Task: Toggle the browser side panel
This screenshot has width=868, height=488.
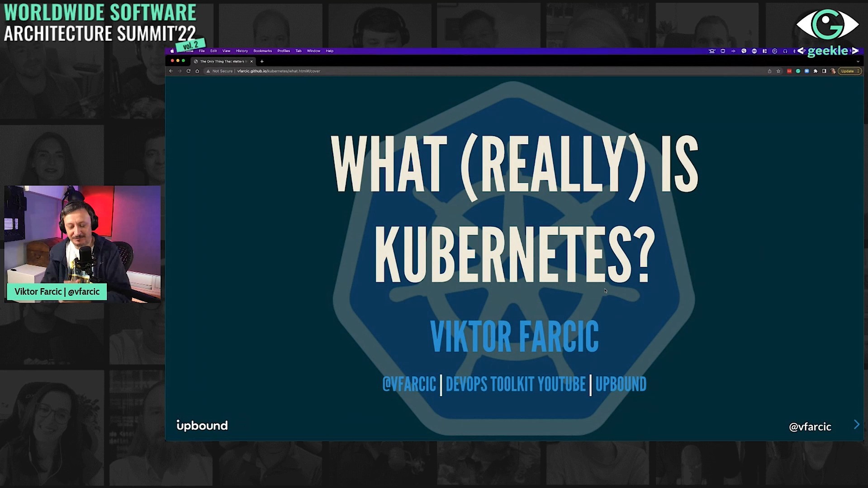Action: 824,71
